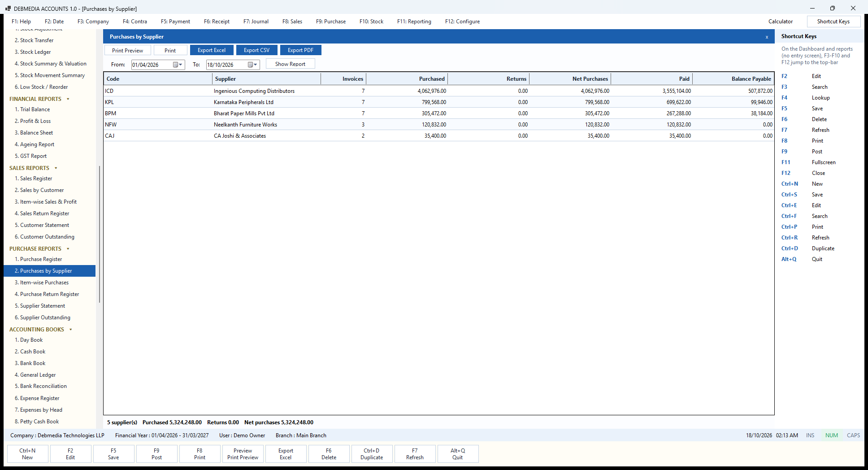This screenshot has height=470, width=868.
Task: Sort by the Purchased column header
Action: 407,79
